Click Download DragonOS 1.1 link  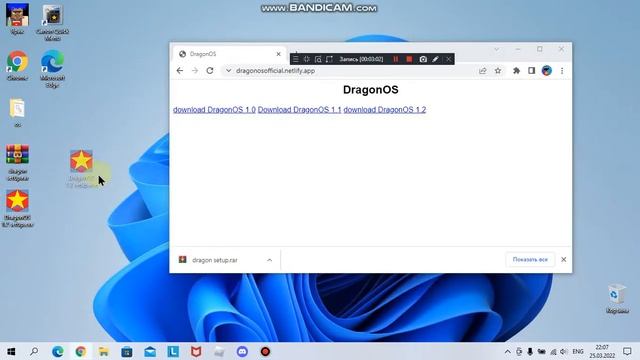299,109
